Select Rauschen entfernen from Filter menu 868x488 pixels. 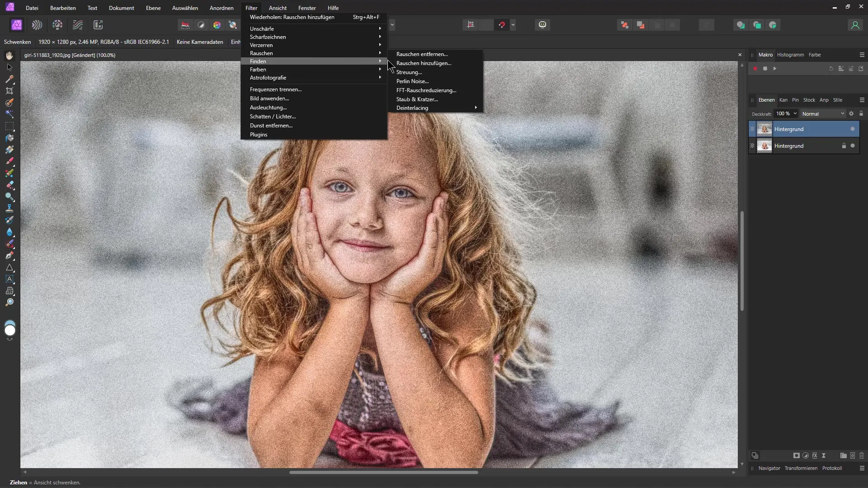[x=423, y=54]
